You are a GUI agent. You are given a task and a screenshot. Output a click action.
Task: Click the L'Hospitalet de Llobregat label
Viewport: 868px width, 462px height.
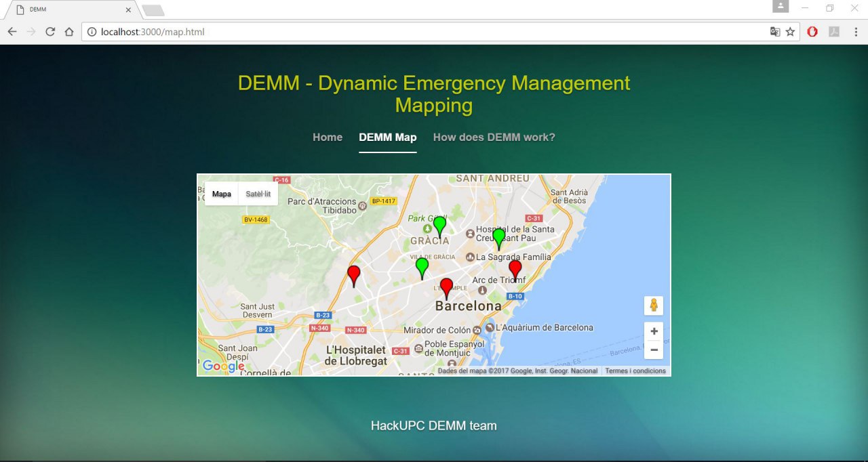pos(356,356)
